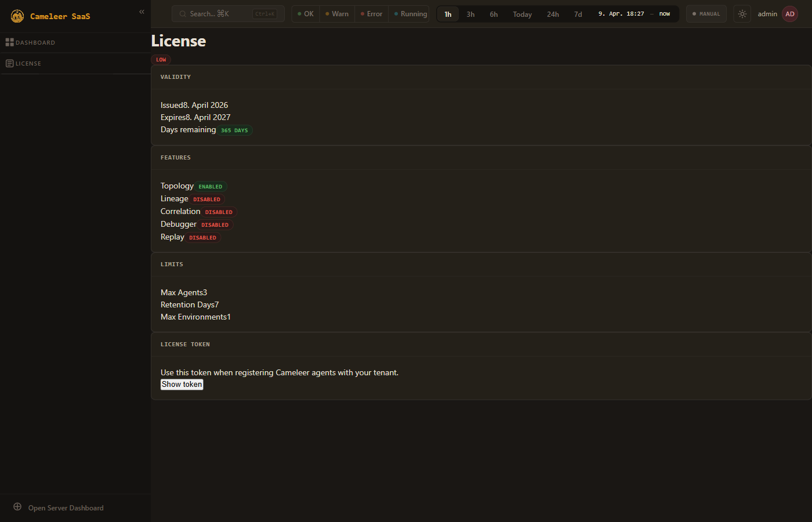This screenshot has height=522, width=812.
Task: Toggle the Warn status filter
Action: 337,14
